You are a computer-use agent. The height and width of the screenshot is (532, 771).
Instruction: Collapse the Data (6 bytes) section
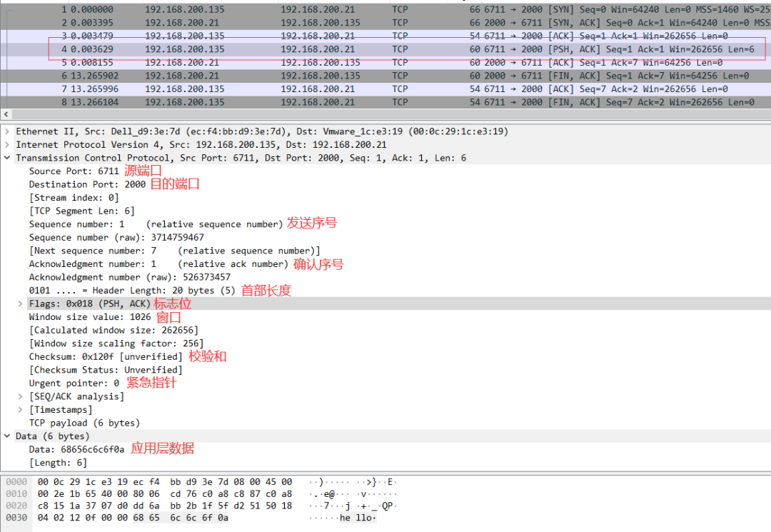point(7,436)
